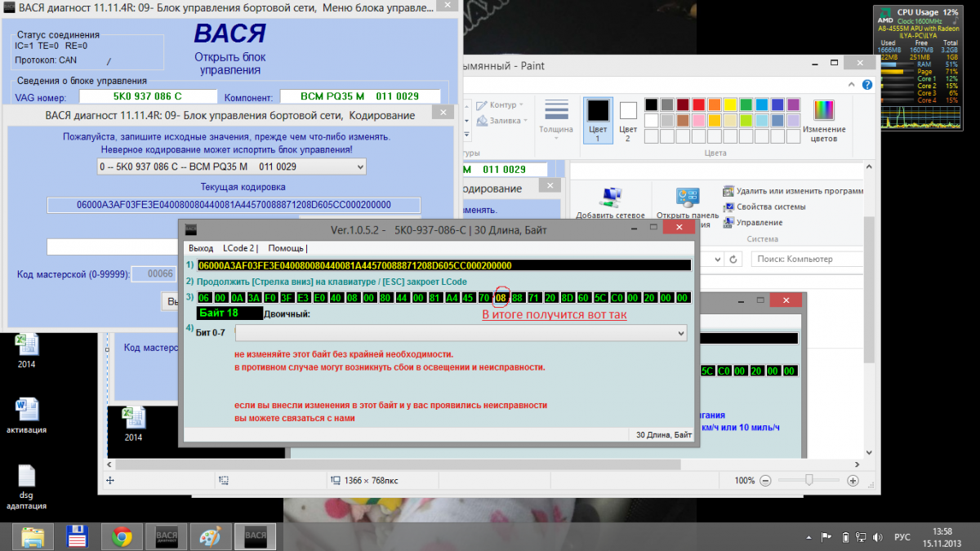Select byte cell A4 in LCode
This screenshot has width=980, height=551.
tap(452, 297)
